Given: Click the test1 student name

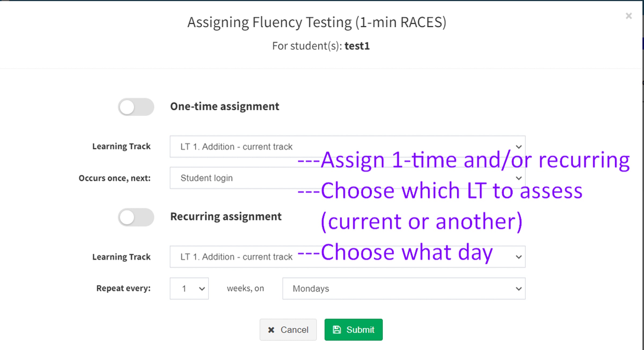Looking at the screenshot, I should 357,46.
